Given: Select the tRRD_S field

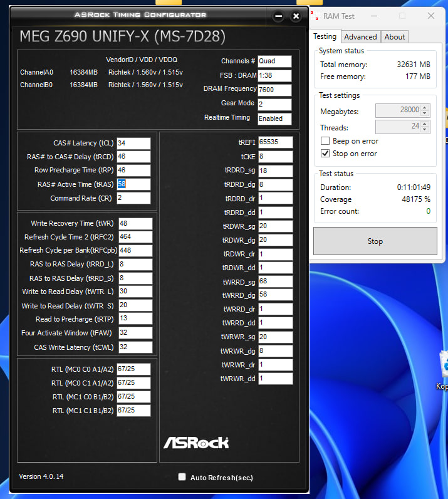Looking at the screenshot, I should pyautogui.click(x=135, y=278).
